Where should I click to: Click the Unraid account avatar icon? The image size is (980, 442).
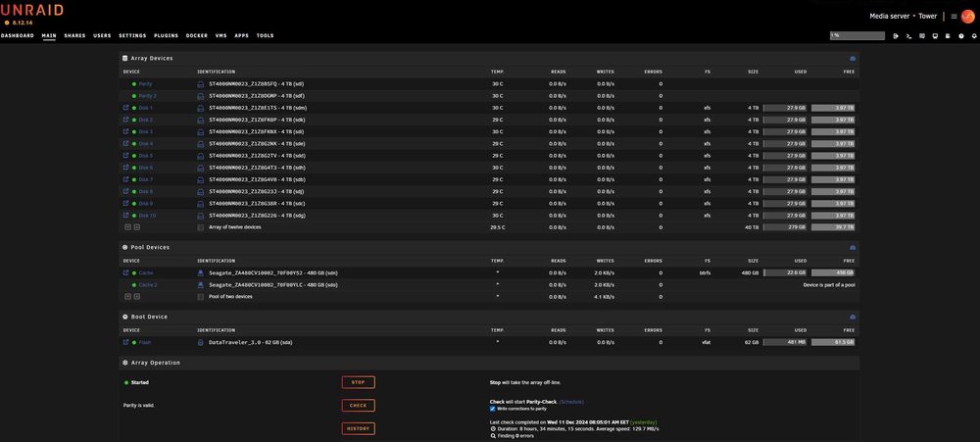click(x=967, y=17)
